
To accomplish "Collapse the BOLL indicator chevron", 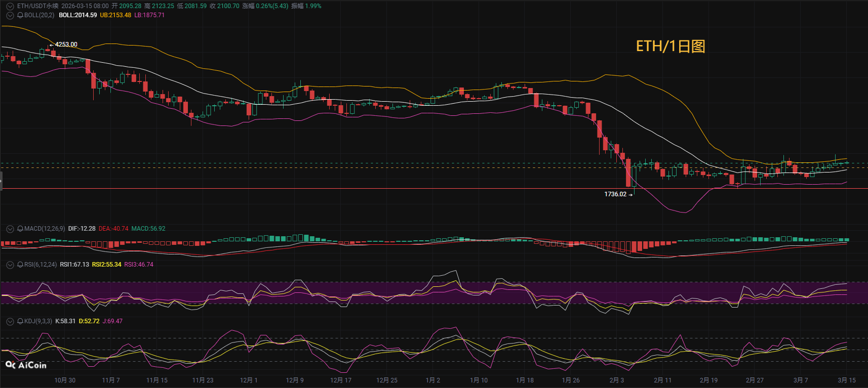I will coord(10,15).
